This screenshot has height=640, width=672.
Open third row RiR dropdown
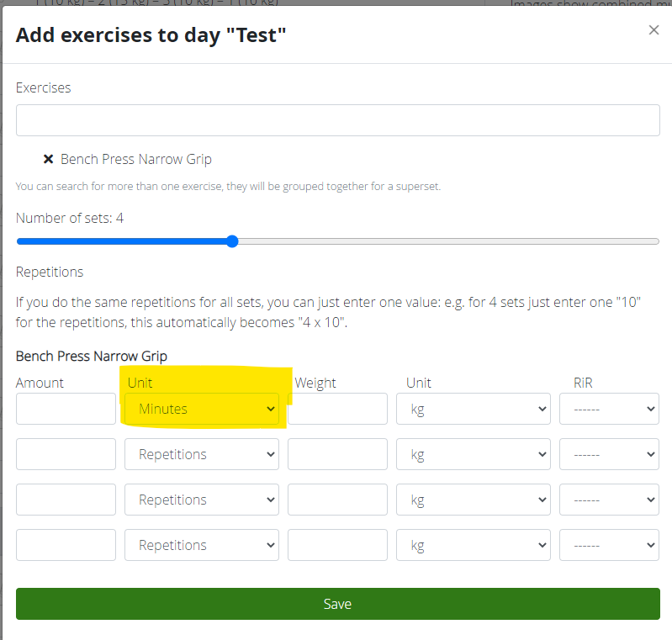[609, 500]
